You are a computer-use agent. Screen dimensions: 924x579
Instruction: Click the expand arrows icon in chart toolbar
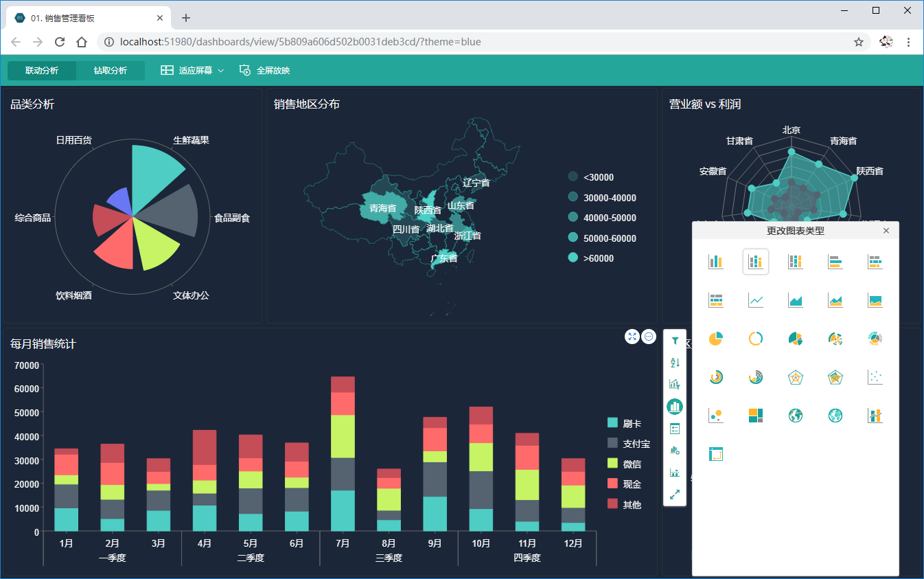click(675, 494)
